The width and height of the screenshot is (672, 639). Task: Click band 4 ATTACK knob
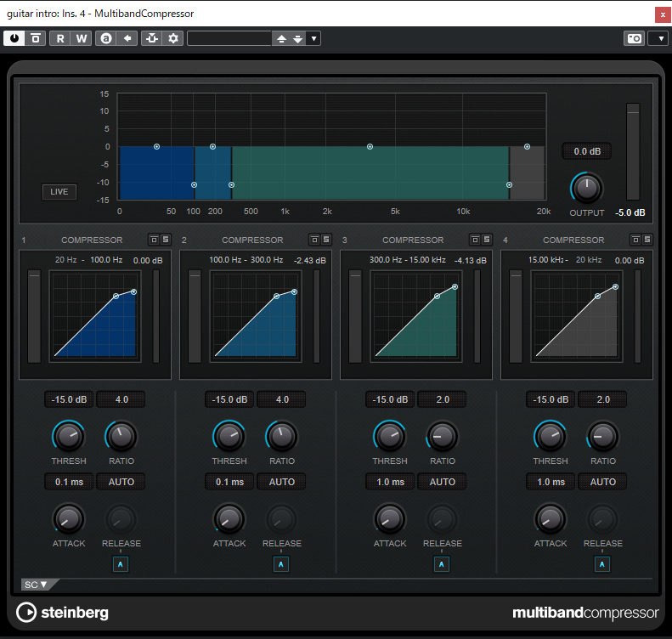(551, 519)
